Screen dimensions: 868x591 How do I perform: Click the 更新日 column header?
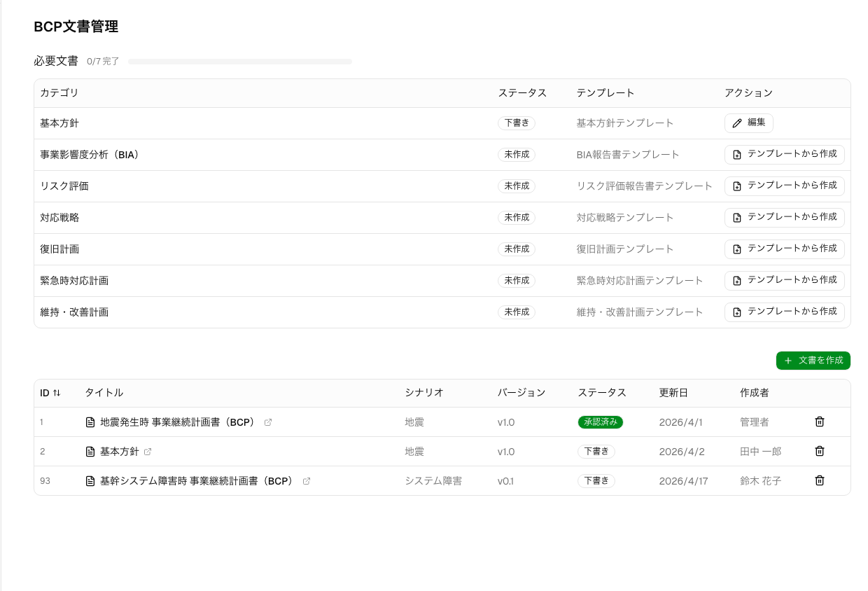[x=673, y=393]
